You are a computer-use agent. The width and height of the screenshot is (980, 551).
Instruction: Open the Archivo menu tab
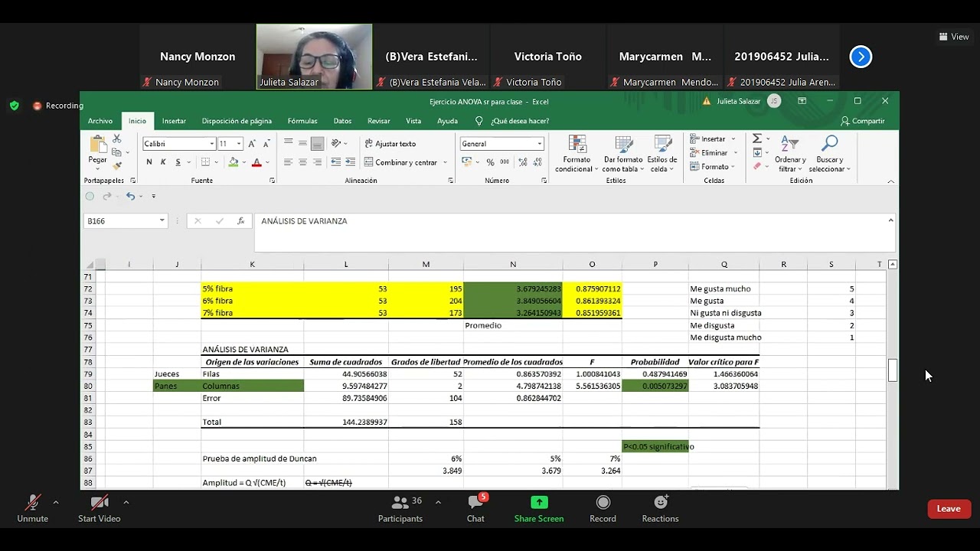(x=100, y=121)
